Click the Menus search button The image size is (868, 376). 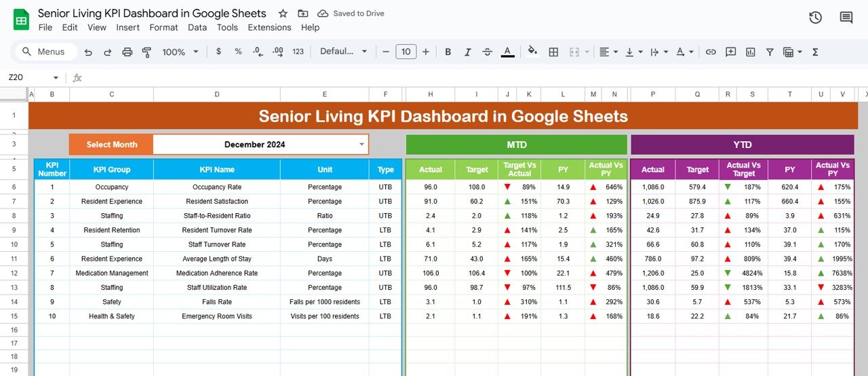tap(44, 52)
